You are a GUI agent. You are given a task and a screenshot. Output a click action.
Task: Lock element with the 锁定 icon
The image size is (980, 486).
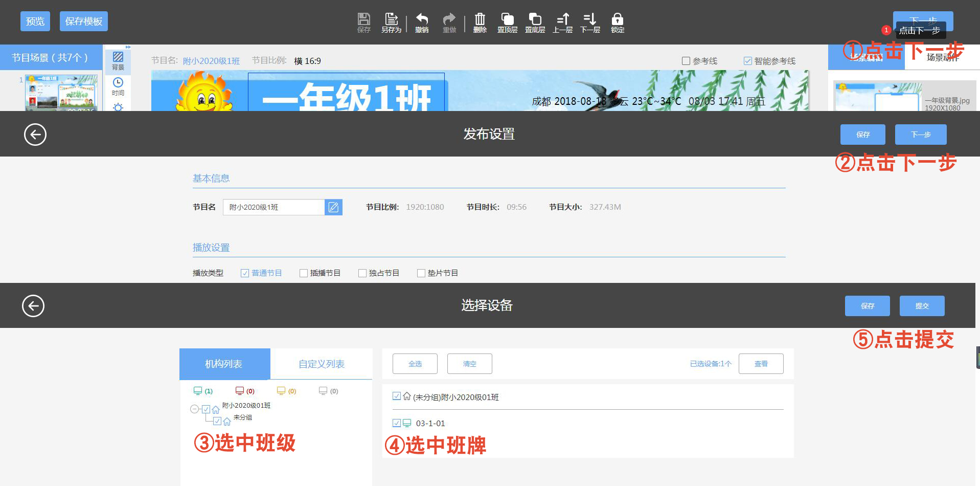[618, 23]
